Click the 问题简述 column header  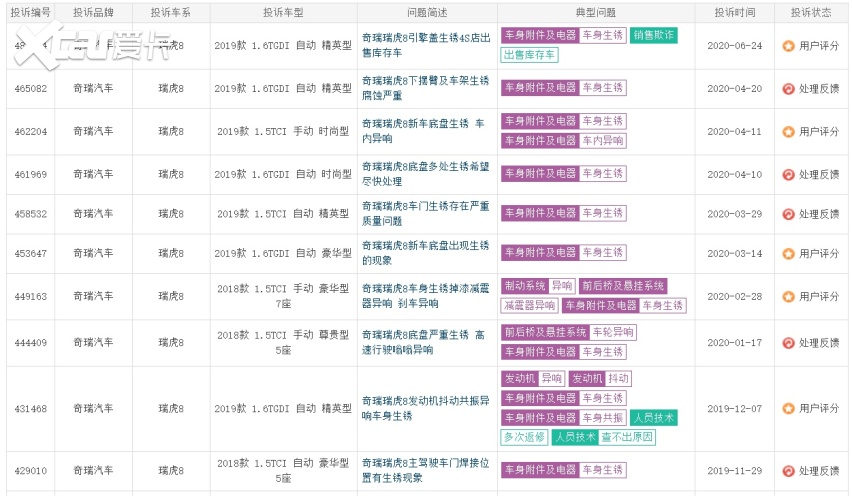click(x=427, y=12)
